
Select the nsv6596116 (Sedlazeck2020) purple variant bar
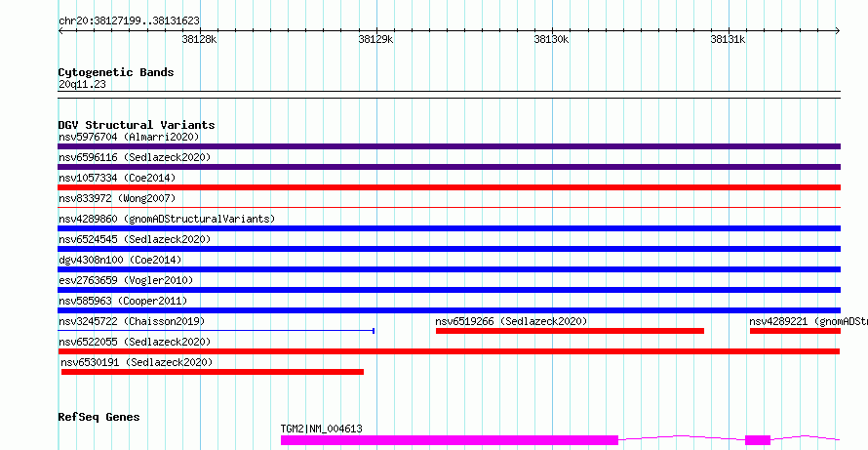point(449,167)
